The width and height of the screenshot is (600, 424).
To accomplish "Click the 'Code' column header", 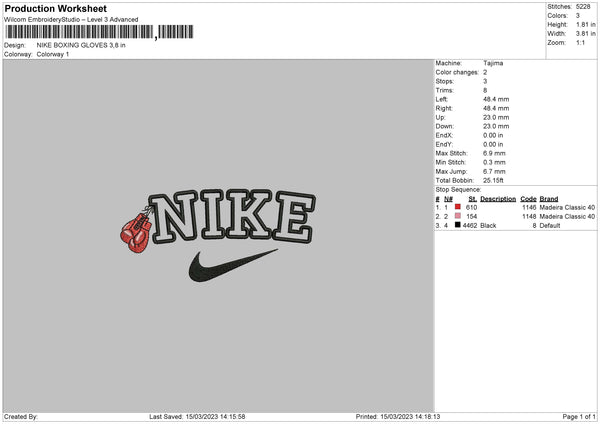I will pos(528,199).
